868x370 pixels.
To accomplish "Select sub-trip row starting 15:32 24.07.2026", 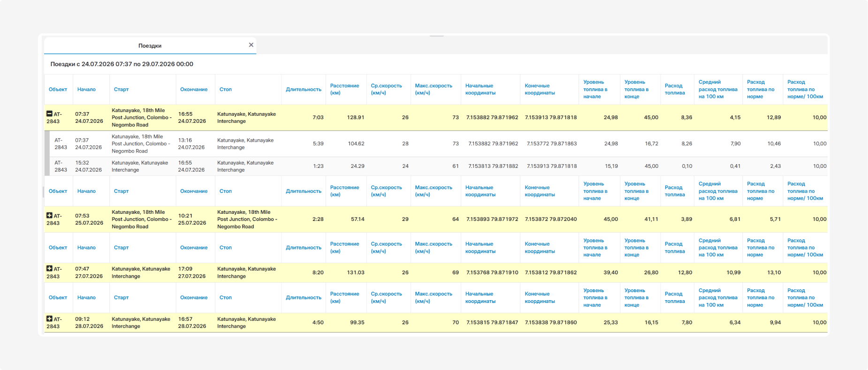I will pos(436,166).
